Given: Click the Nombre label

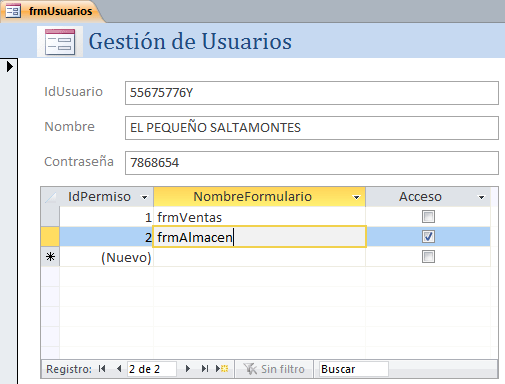Looking at the screenshot, I should click(x=69, y=127).
